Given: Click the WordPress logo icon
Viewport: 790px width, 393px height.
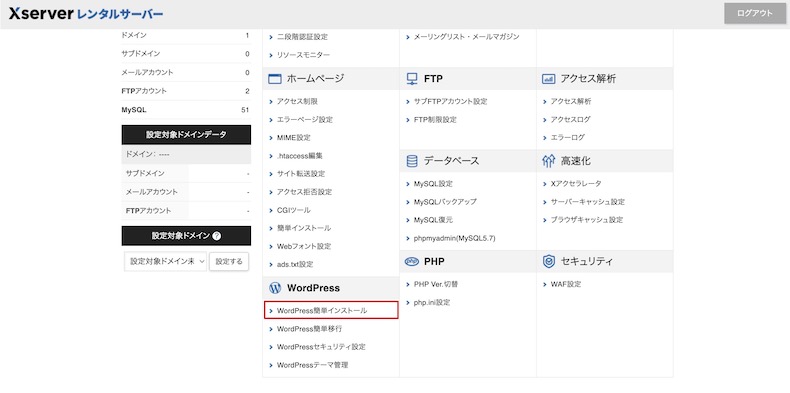Looking at the screenshot, I should tap(275, 288).
